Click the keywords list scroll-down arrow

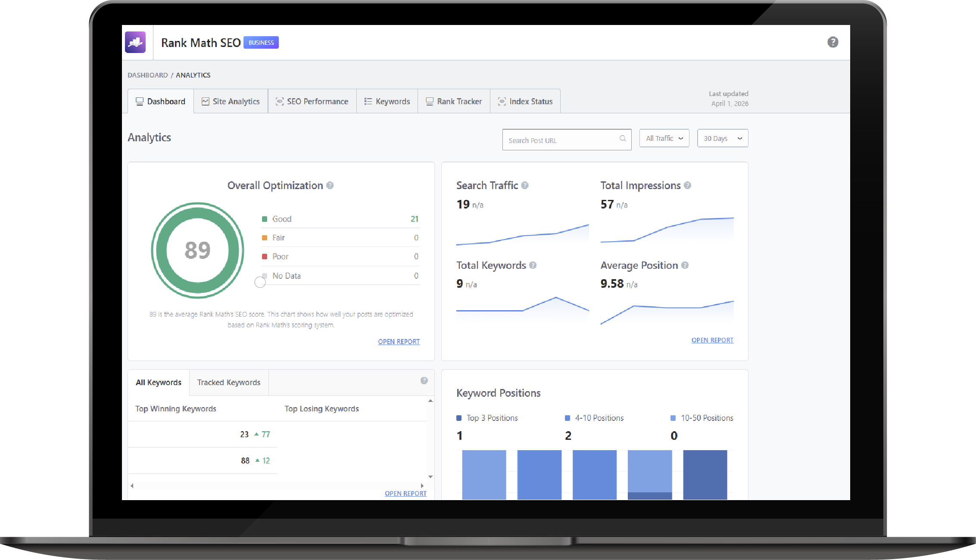tap(430, 477)
